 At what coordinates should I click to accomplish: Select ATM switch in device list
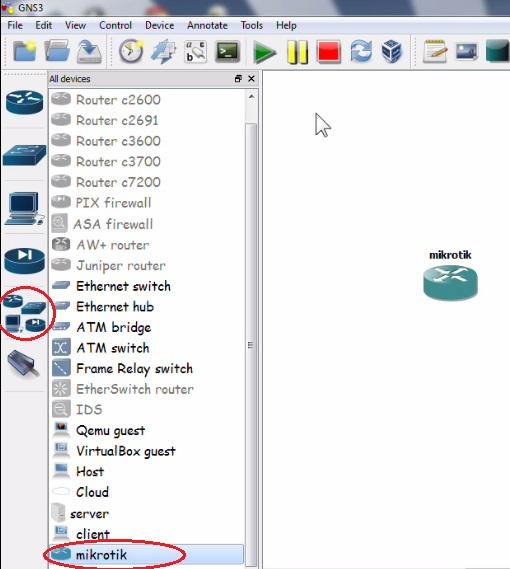pyautogui.click(x=147, y=348)
